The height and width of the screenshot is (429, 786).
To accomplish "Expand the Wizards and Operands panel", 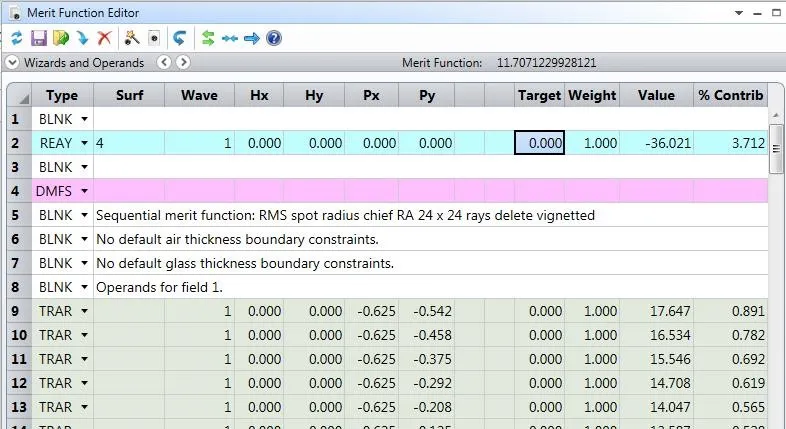I will click(x=12, y=63).
